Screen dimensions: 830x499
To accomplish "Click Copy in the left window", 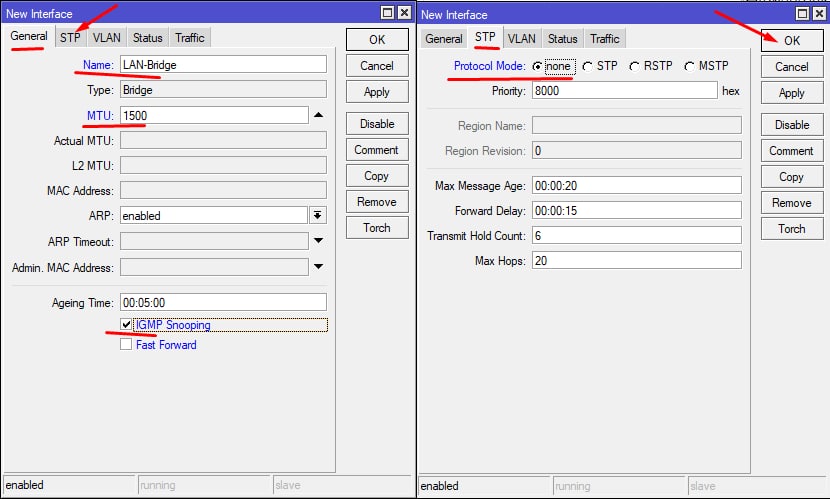I will click(x=377, y=176).
